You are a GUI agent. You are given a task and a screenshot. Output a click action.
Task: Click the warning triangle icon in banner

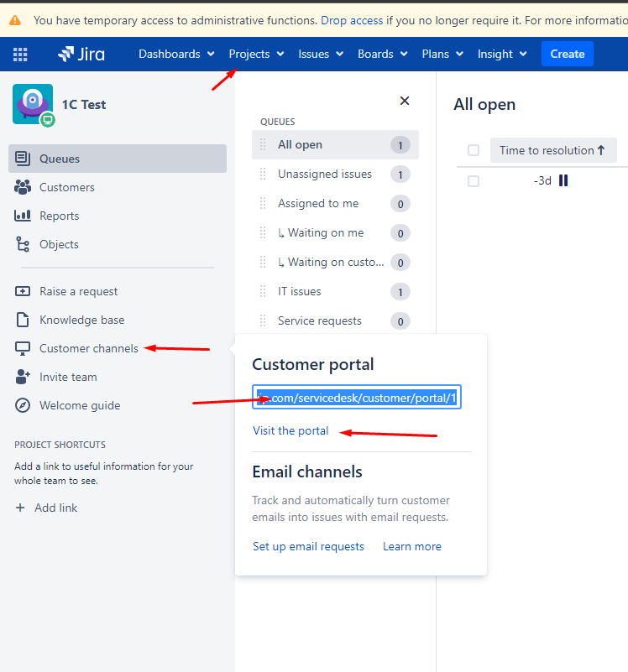15,20
